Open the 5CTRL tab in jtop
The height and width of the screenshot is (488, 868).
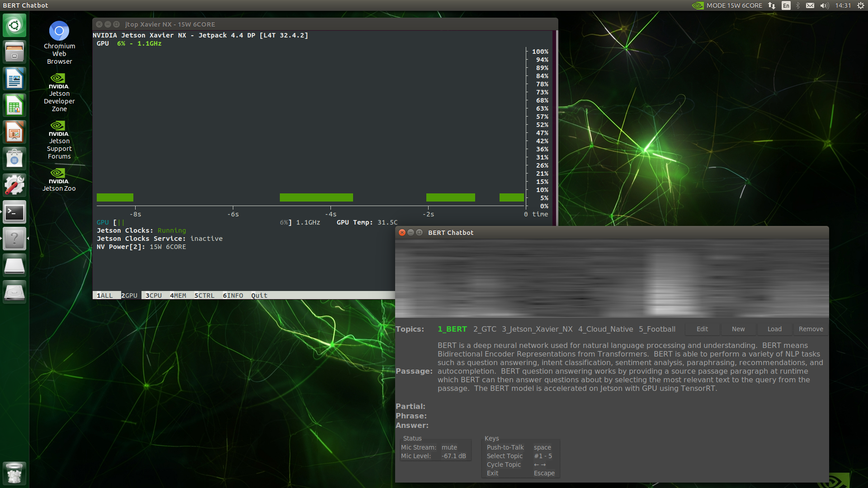(204, 296)
